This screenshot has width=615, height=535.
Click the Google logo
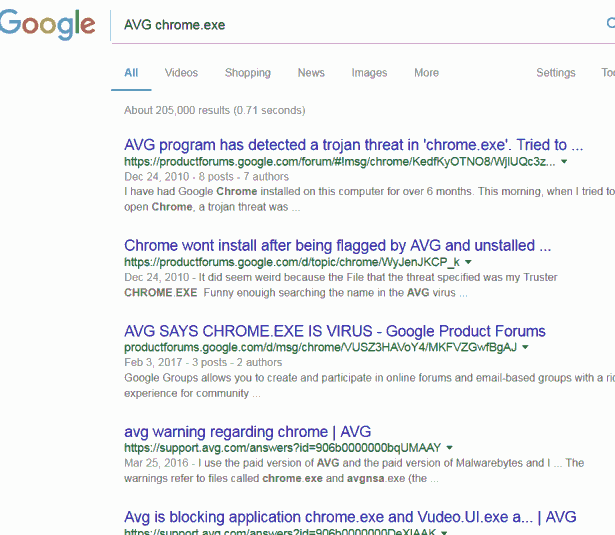coord(47,24)
